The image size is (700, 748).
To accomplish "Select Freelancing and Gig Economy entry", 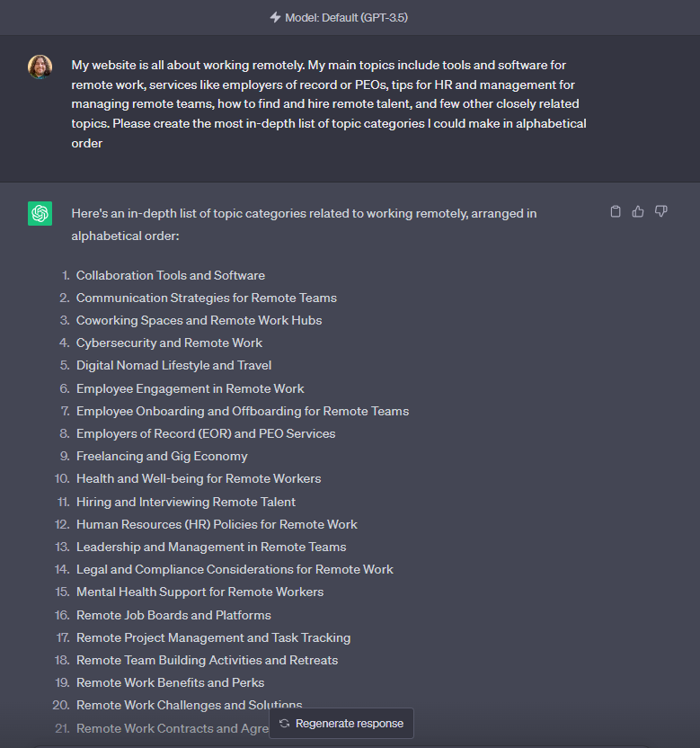I will 162,456.
